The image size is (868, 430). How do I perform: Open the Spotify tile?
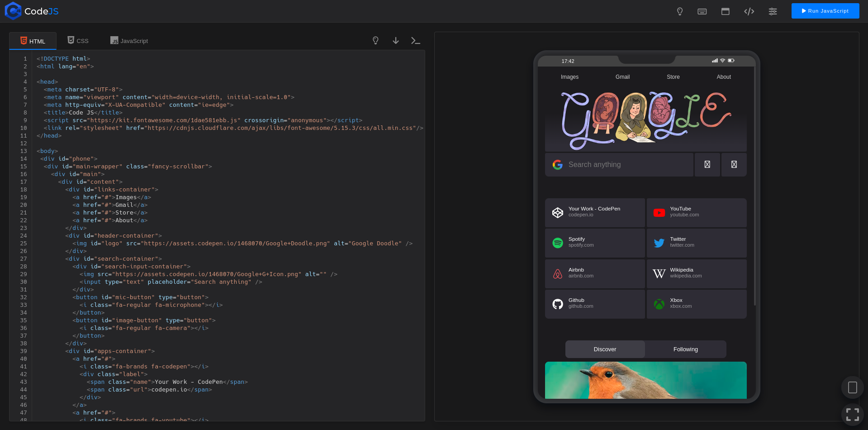coord(595,243)
